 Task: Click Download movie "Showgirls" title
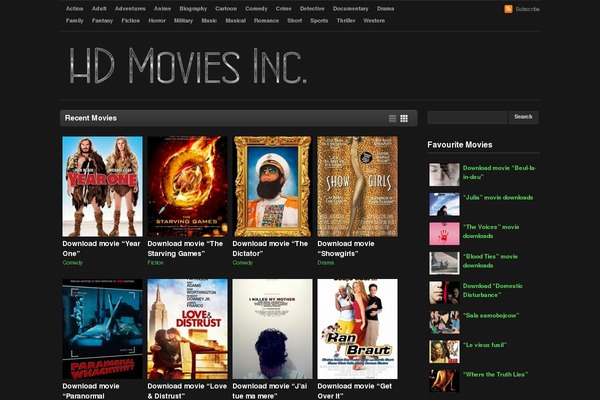point(346,248)
